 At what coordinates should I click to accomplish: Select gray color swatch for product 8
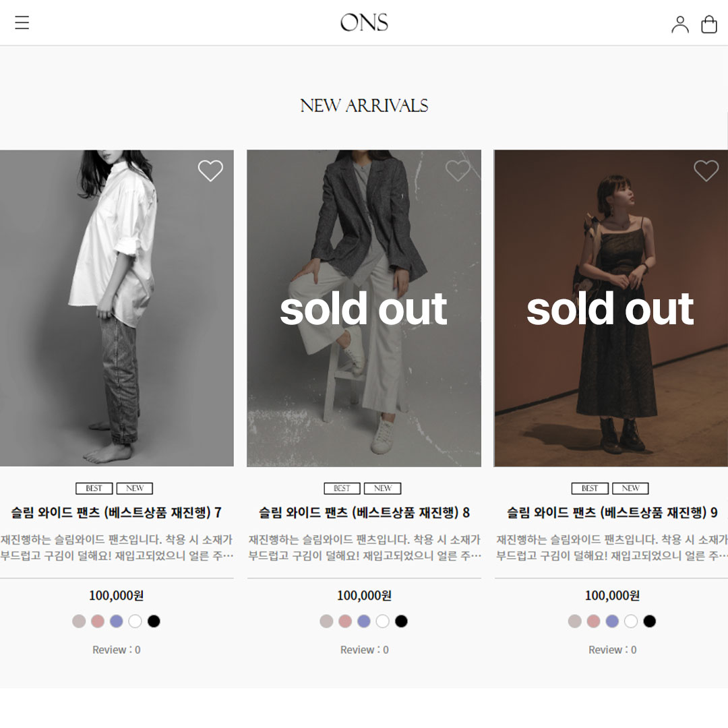(x=326, y=621)
